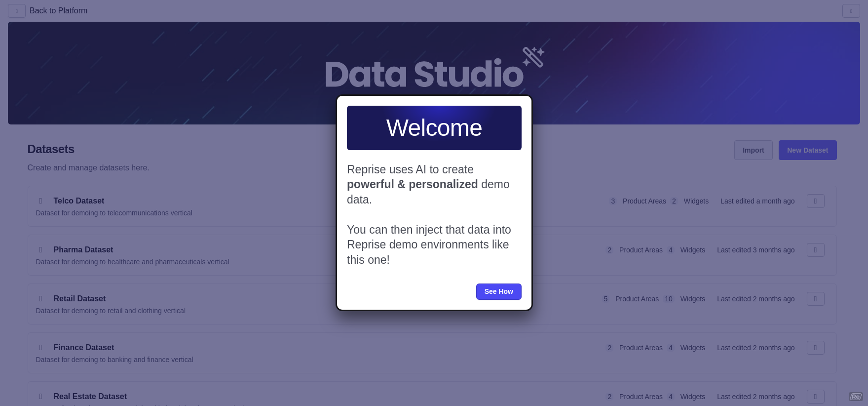Open the Retail Dataset options button
The image size is (868, 406).
(x=815, y=299)
